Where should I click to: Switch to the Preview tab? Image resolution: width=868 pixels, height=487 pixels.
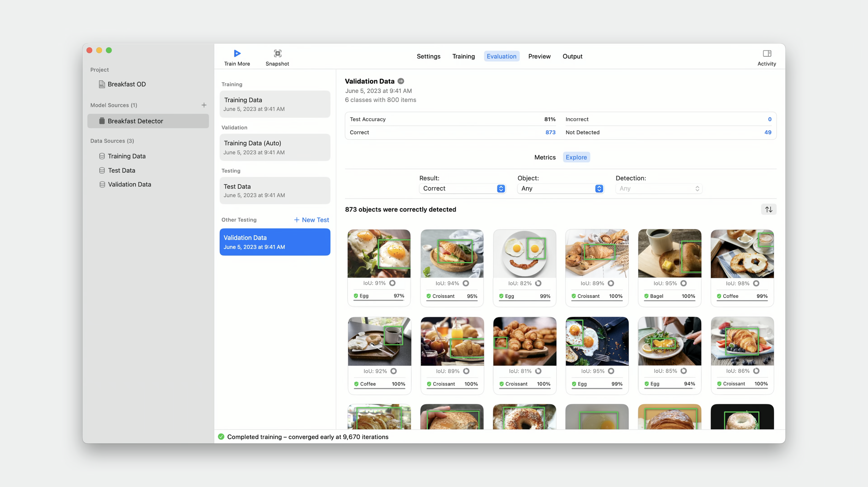coord(539,56)
